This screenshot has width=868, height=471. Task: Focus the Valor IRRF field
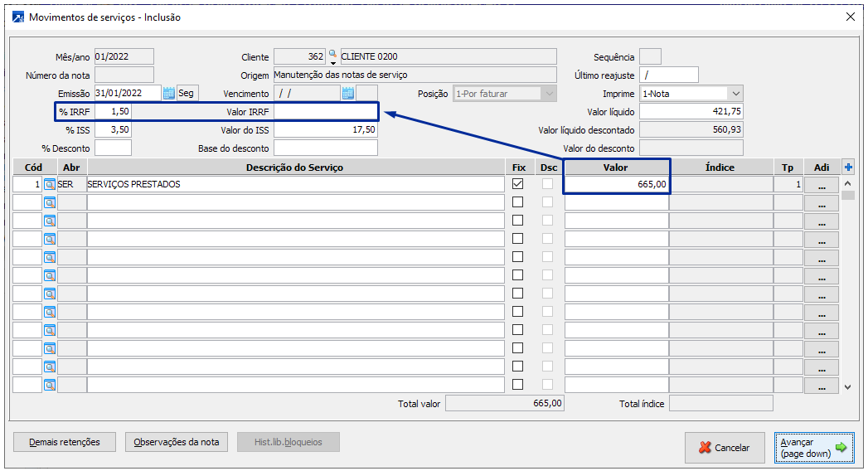[326, 112]
